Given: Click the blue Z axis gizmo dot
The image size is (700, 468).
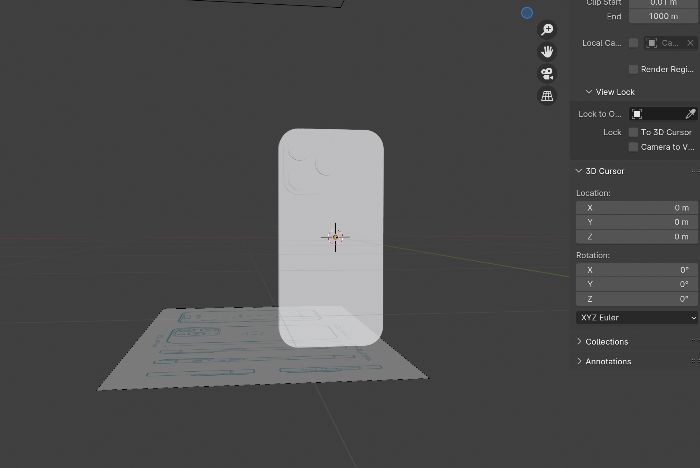Looking at the screenshot, I should [527, 13].
